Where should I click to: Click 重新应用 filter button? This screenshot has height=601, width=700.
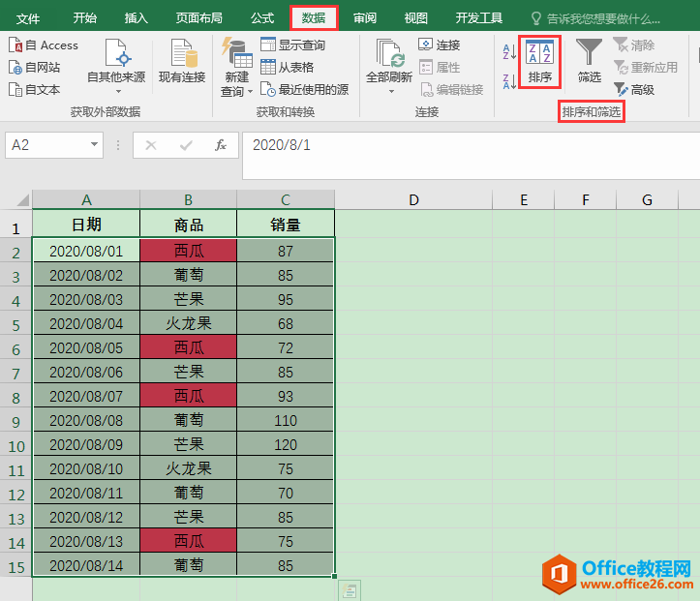(x=645, y=68)
